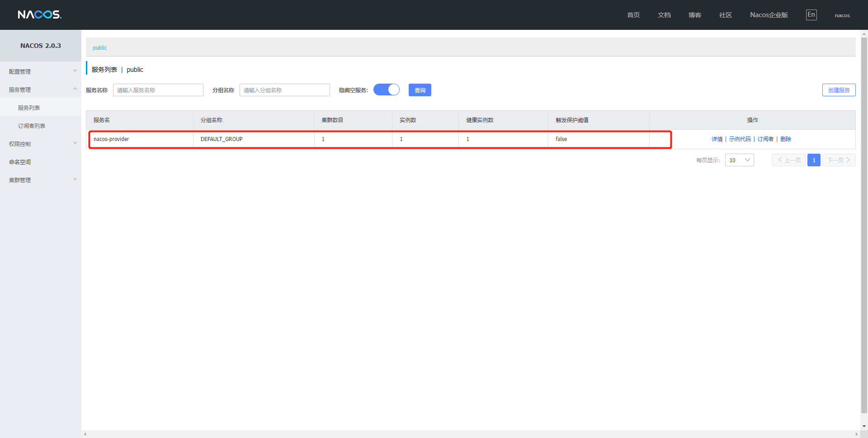Click the false threshold cell
Screen dimensions: 868x438
pos(599,139)
